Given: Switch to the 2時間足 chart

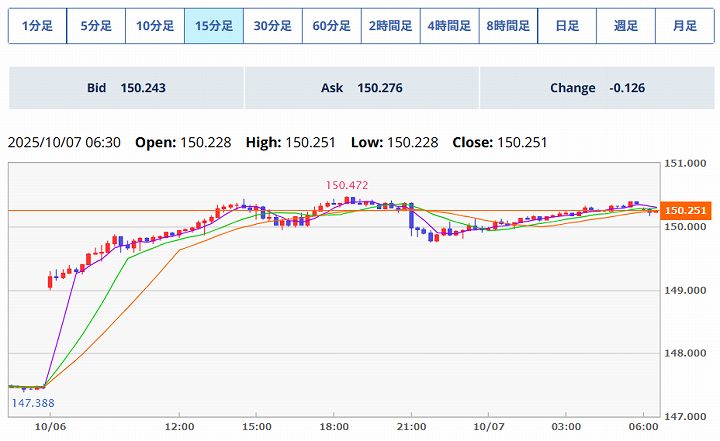Looking at the screenshot, I should click(x=390, y=26).
